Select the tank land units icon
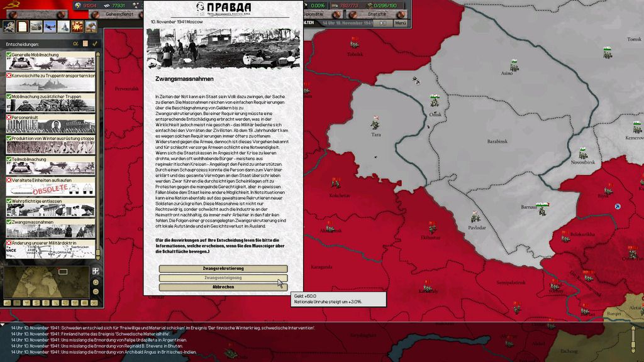 tap(36, 26)
